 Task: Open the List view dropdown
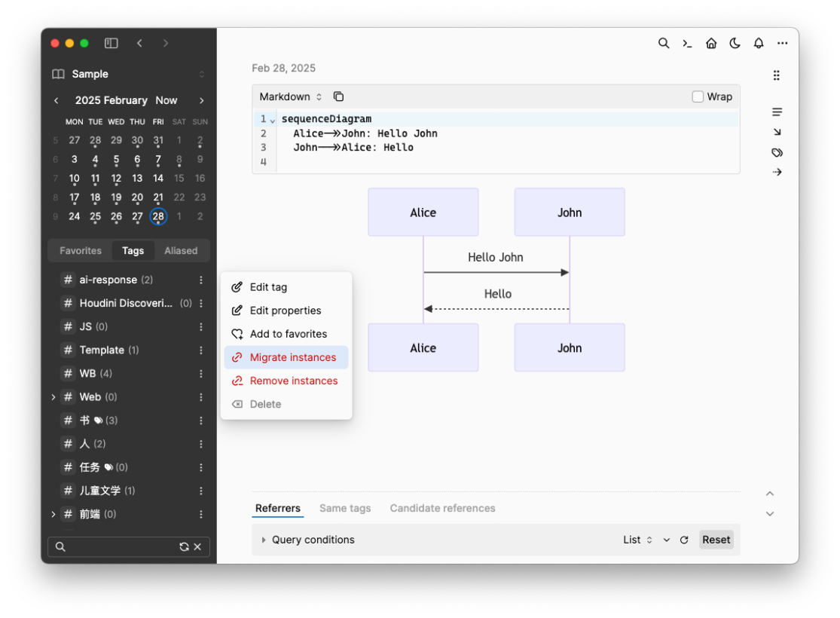point(637,540)
